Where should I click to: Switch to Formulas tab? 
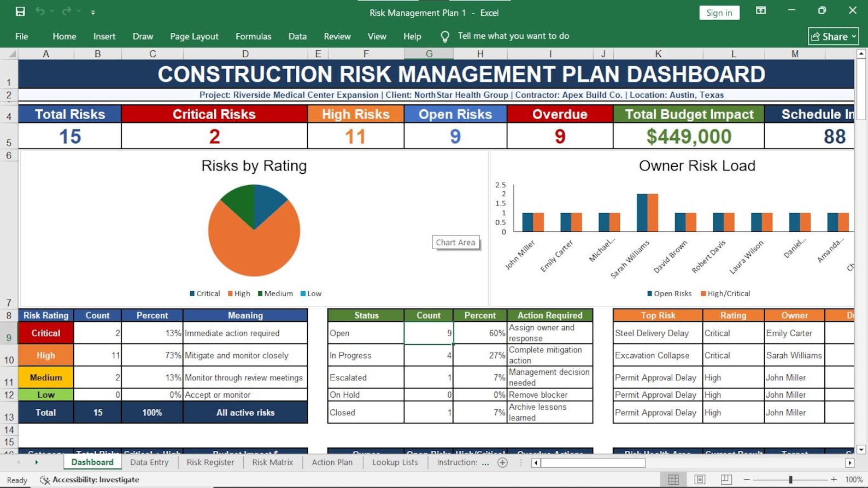click(x=253, y=37)
